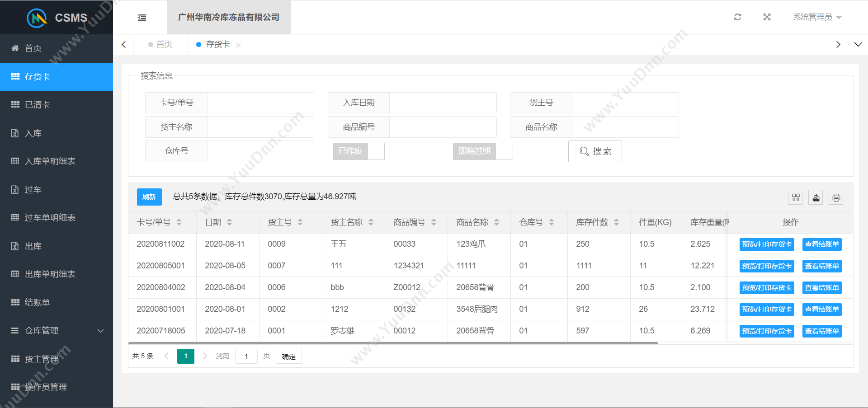Click the 卡号/单号 search input
868x408 pixels.
click(x=260, y=103)
